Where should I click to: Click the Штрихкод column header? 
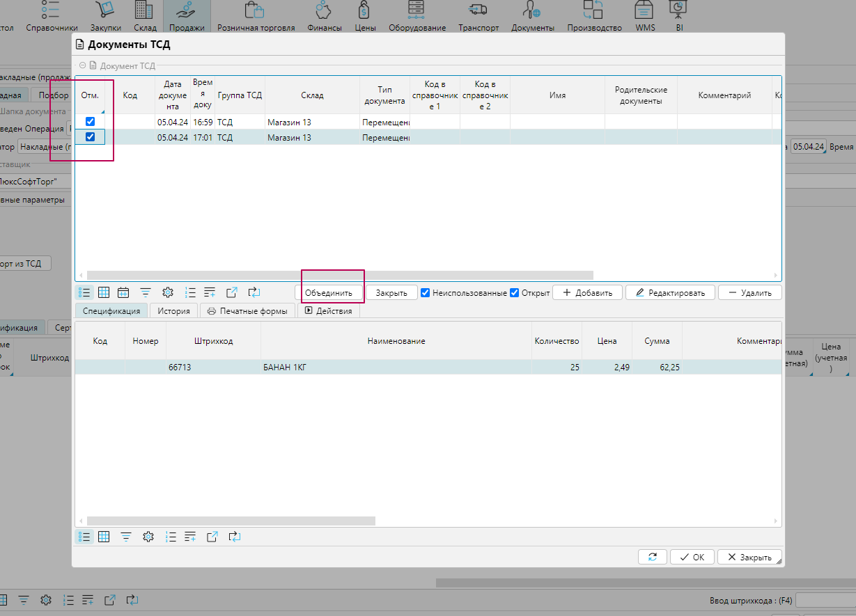213,341
